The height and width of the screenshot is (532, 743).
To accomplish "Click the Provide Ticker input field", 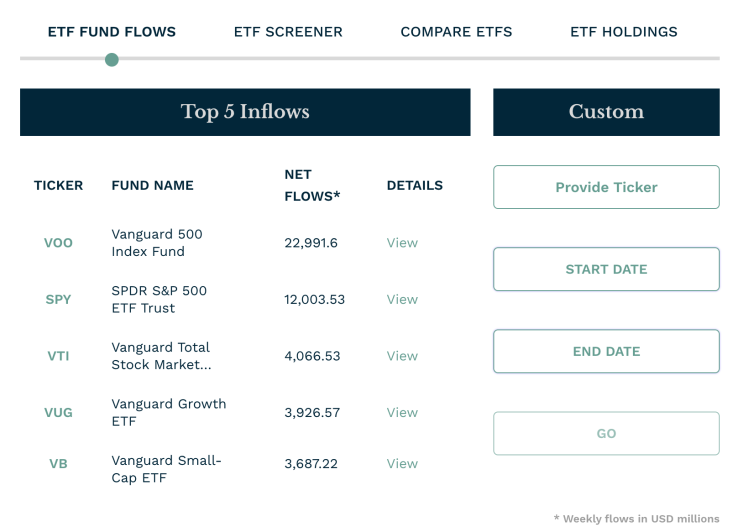I will (606, 187).
